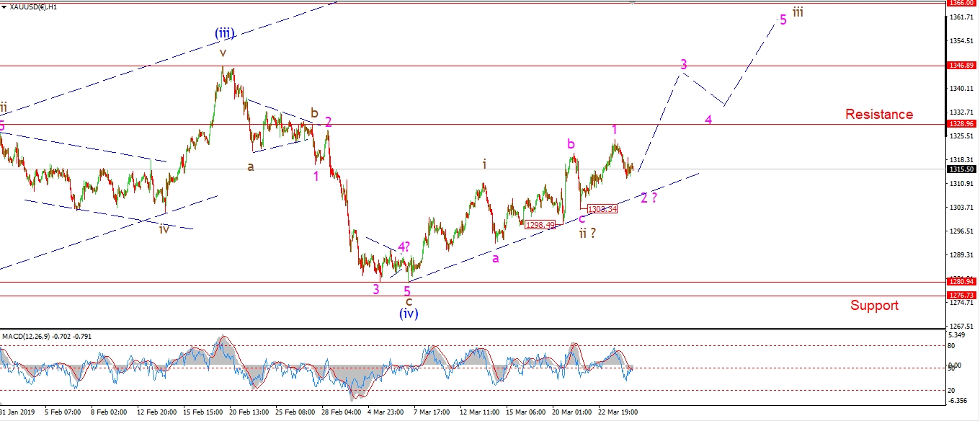Select the 1280.94 support price tag
The image size is (980, 421).
(961, 282)
